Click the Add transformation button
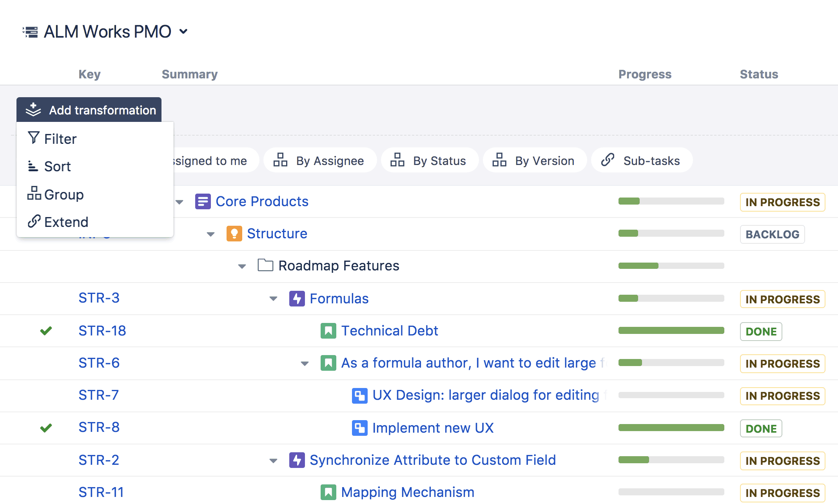The width and height of the screenshot is (838, 504). coord(89,110)
